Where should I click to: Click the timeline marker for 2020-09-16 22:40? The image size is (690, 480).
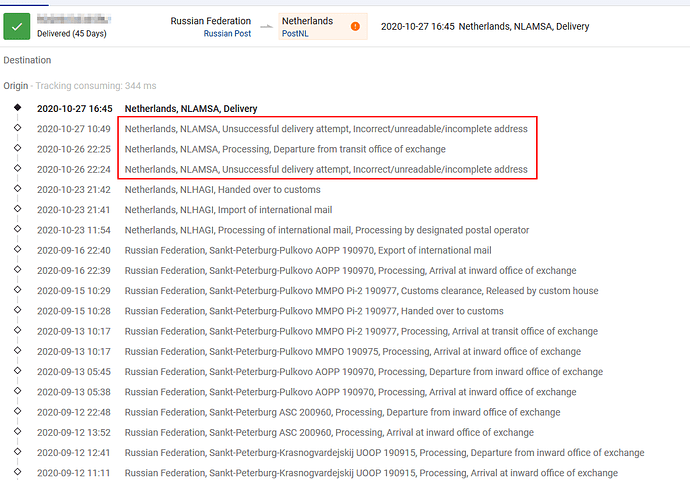point(18,249)
